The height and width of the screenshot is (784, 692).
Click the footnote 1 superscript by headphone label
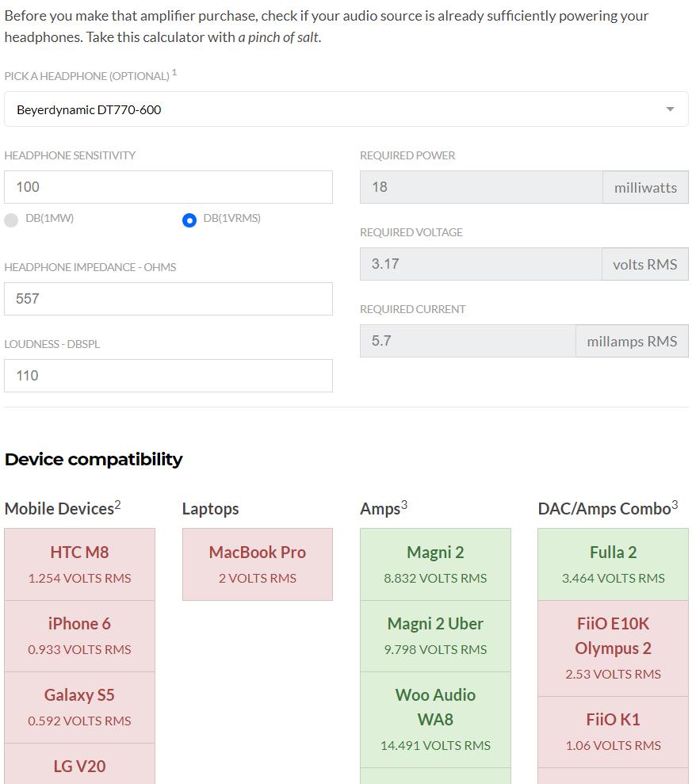coord(174,73)
